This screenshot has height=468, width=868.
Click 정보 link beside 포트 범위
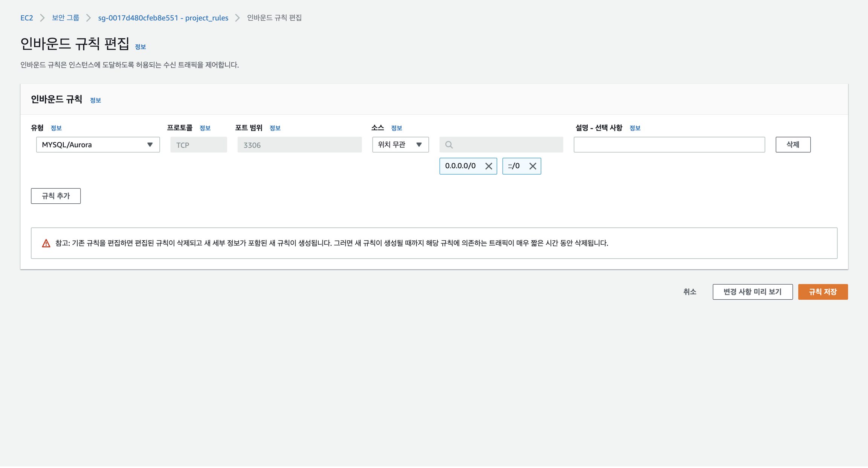click(x=275, y=128)
